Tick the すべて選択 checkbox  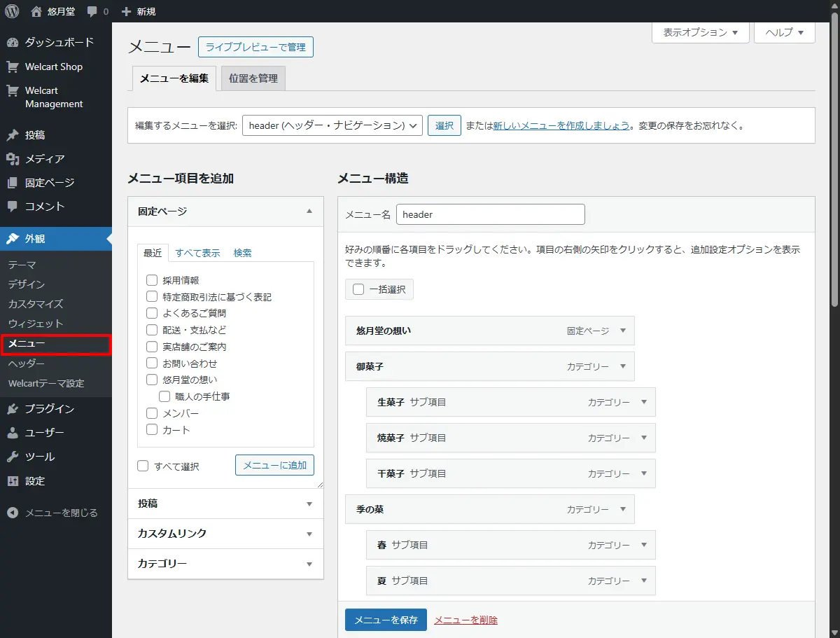(x=143, y=466)
